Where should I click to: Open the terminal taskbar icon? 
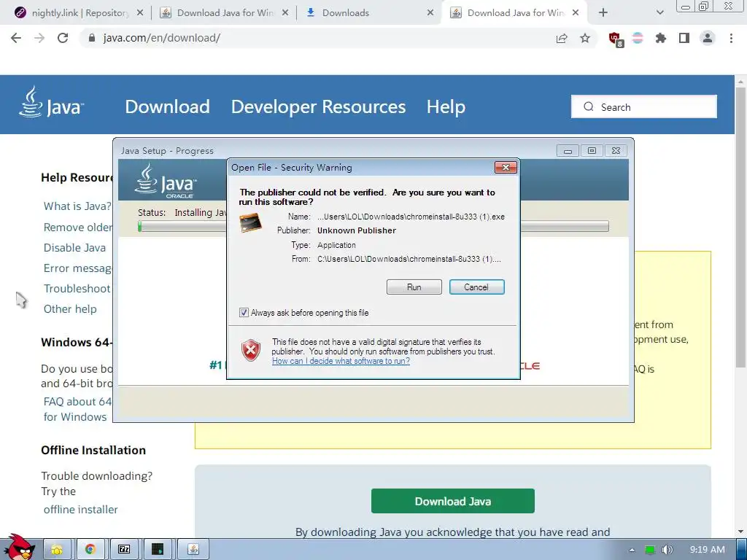tap(158, 550)
